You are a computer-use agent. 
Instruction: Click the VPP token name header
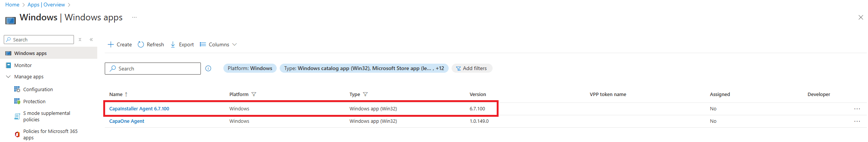tap(608, 94)
